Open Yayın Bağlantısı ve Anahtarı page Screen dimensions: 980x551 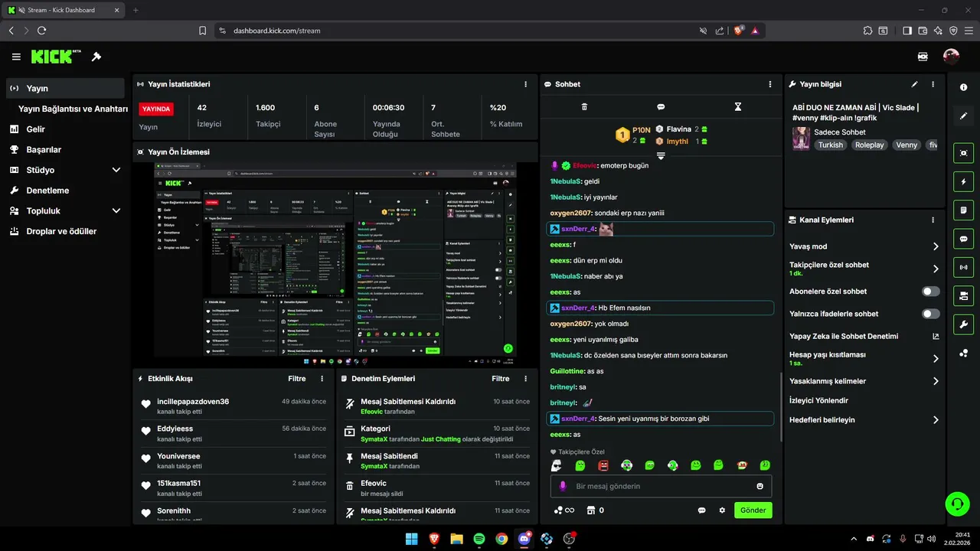pyautogui.click(x=73, y=109)
